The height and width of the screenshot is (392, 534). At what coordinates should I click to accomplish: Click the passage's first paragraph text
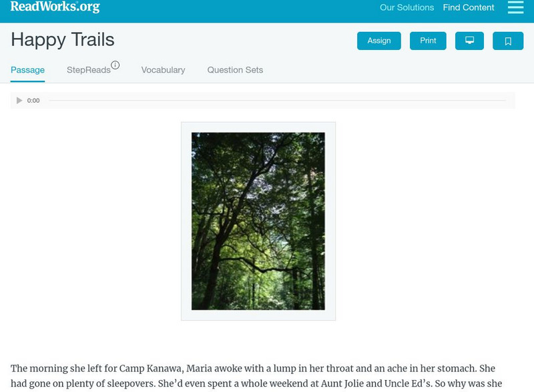click(256, 376)
